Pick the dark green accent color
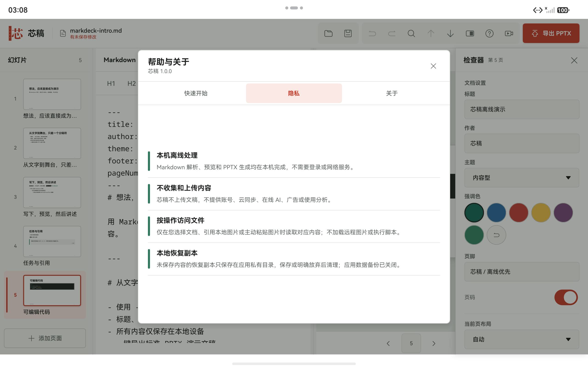Screen dimensions: 588x368 [474, 213]
